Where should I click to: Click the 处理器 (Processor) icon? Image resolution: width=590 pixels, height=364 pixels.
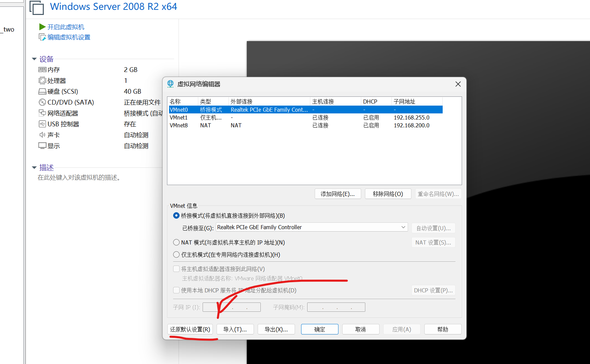coord(42,80)
